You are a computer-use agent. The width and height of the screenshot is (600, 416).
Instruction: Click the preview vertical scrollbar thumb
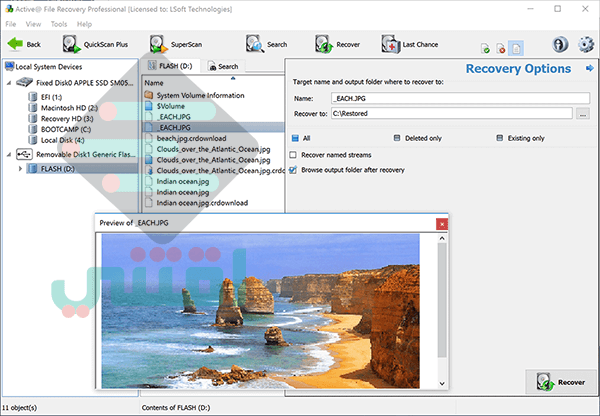(x=442, y=300)
